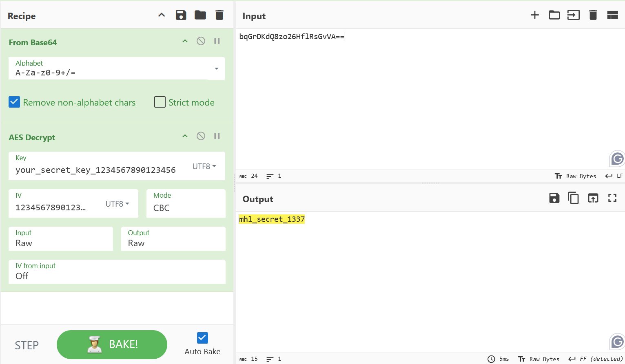Maximise the output pane icon
The height and width of the screenshot is (364, 625).
click(x=612, y=198)
